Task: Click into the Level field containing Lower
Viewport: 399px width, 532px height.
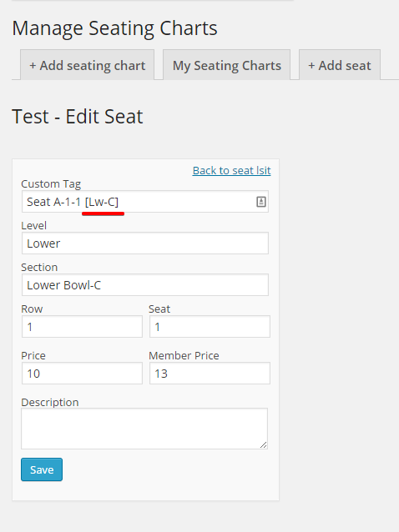Action: coord(145,243)
